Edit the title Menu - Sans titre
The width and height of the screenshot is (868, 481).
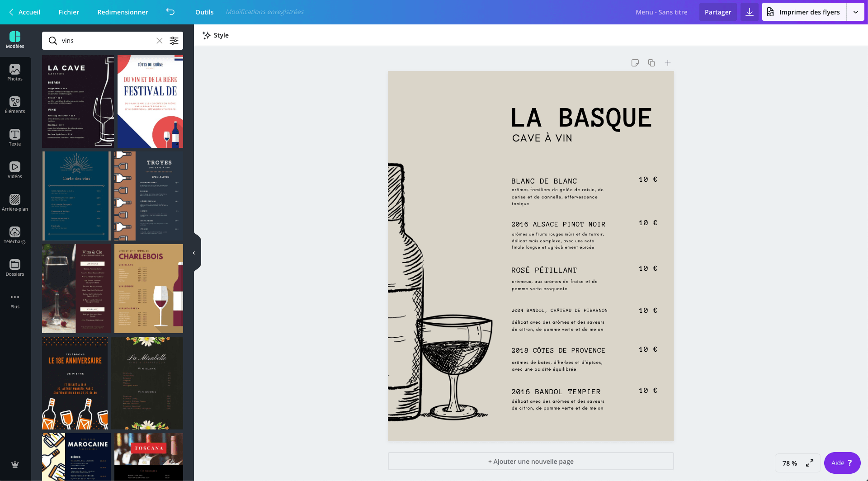661,12
